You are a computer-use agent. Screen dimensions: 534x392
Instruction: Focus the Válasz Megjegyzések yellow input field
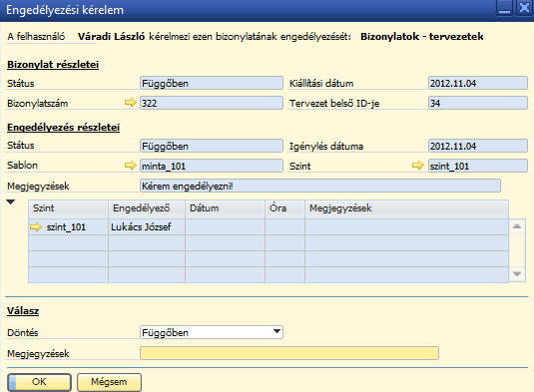(x=289, y=353)
